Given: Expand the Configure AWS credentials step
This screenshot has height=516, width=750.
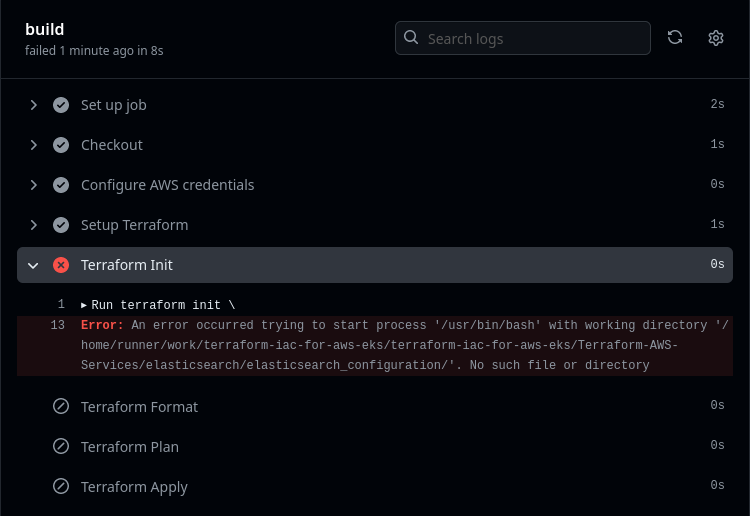Looking at the screenshot, I should pos(33,185).
